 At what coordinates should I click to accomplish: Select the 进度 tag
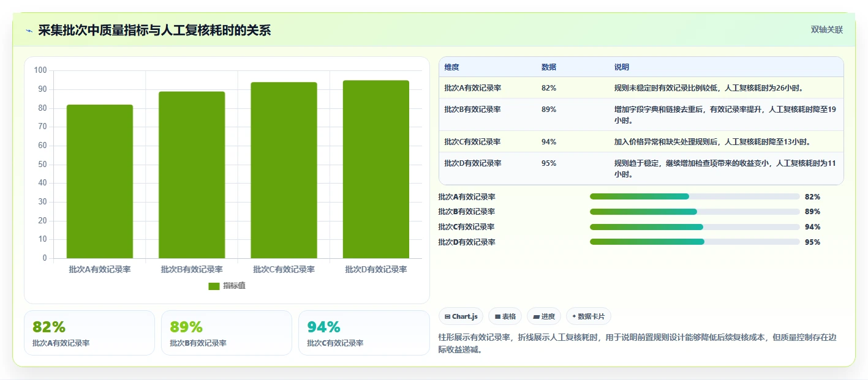coord(544,316)
